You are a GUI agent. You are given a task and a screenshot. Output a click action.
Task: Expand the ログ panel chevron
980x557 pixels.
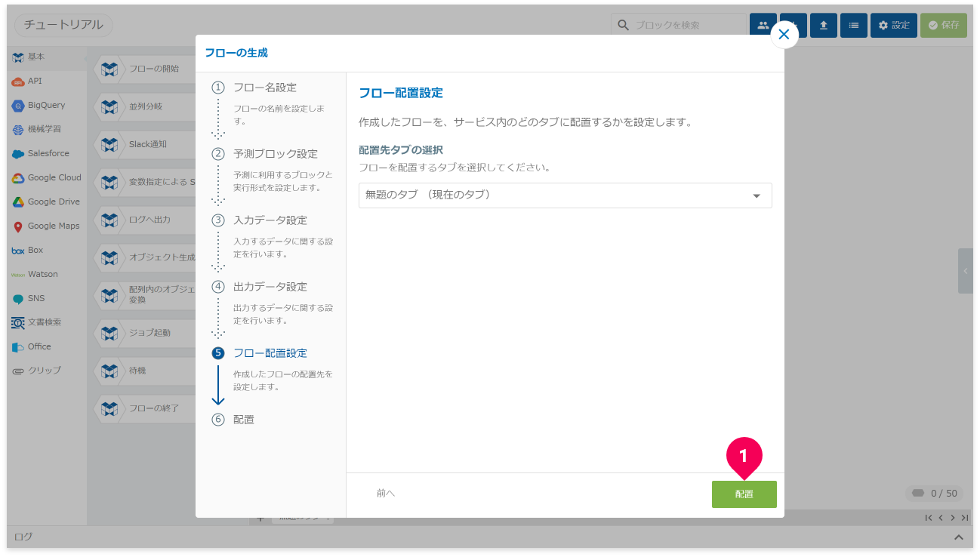pos(959,537)
